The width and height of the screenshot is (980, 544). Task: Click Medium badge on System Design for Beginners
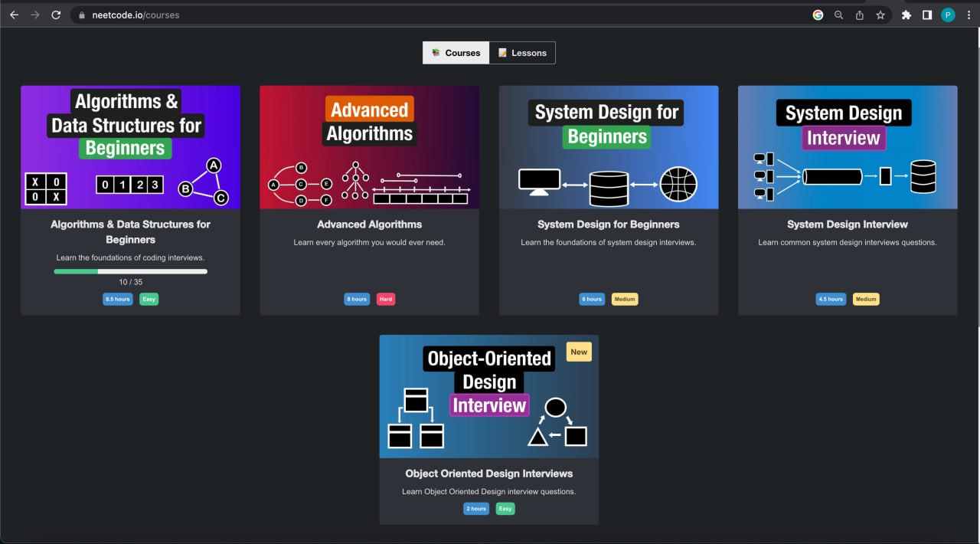point(625,299)
